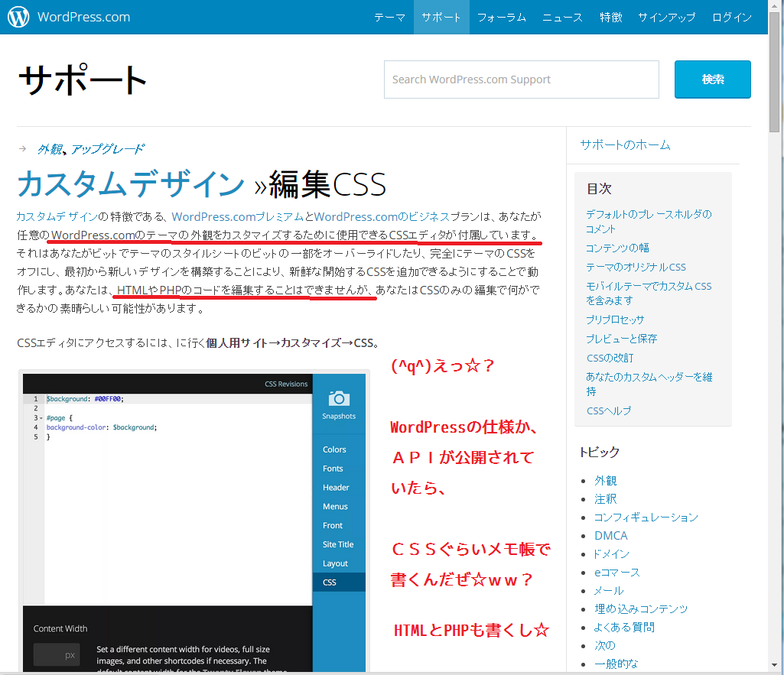Open the WordPress.comのビジネス link
The width and height of the screenshot is (784, 675).
tap(382, 216)
